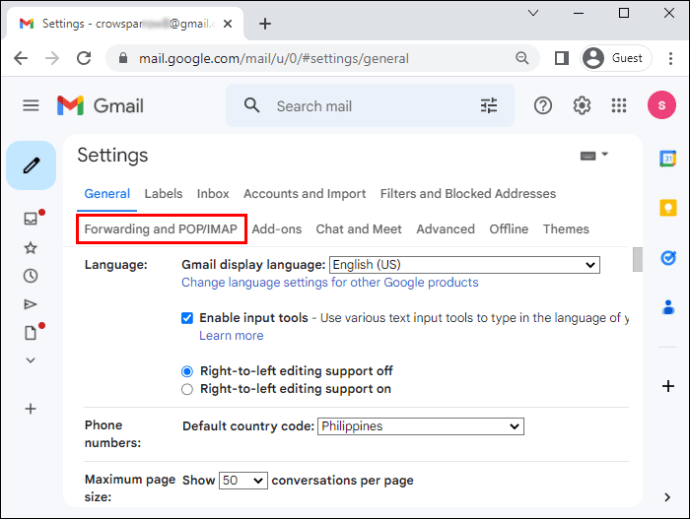Open Google Tasks in side panel
Screen dimensions: 690x519
point(667,257)
